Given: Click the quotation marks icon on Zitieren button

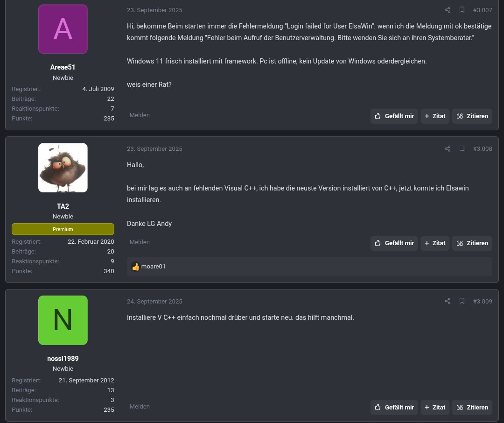Looking at the screenshot, I should pyautogui.click(x=460, y=116).
